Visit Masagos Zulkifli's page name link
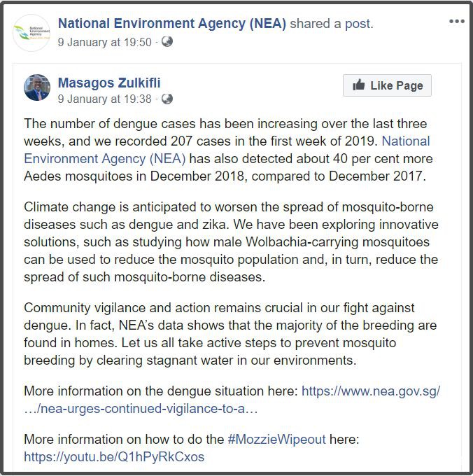Viewport: 473px width, 476px height. pyautogui.click(x=109, y=83)
